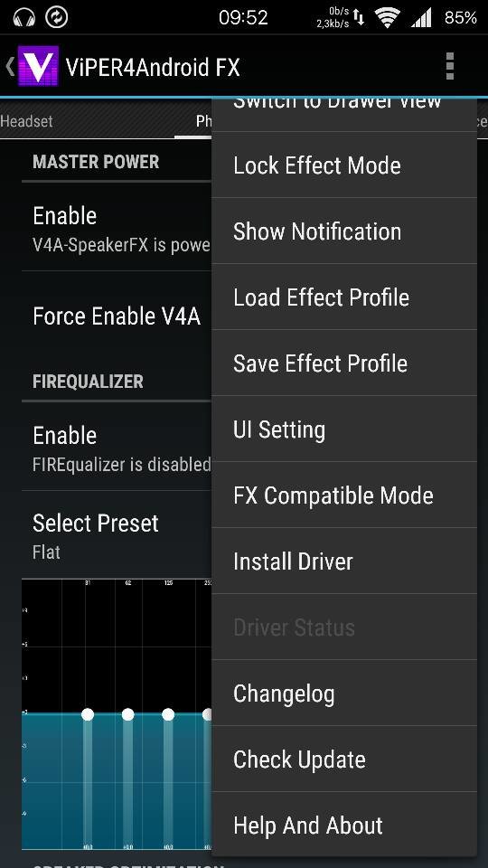Tap the back chevron beside app logo
The width and height of the screenshot is (488, 868).
pyautogui.click(x=9, y=66)
